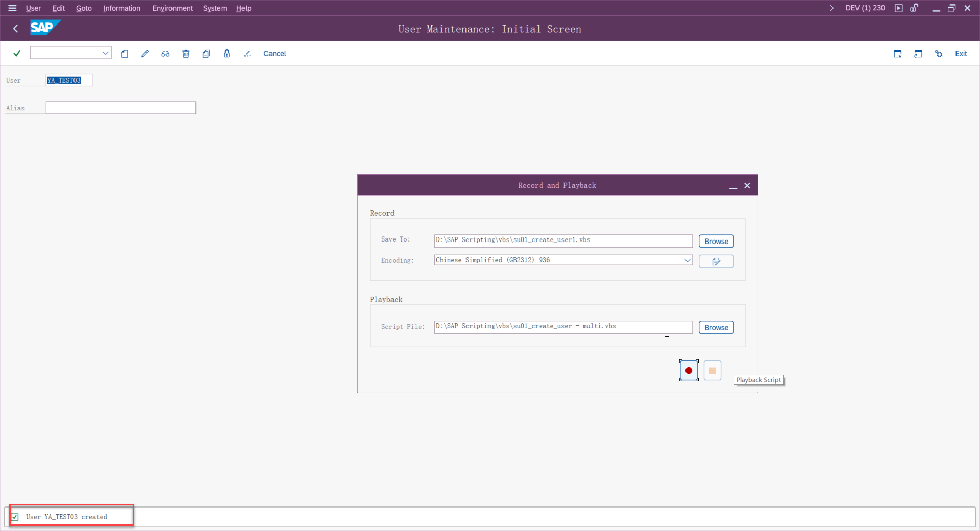
Task: Start recording with the red record button
Action: (x=689, y=371)
